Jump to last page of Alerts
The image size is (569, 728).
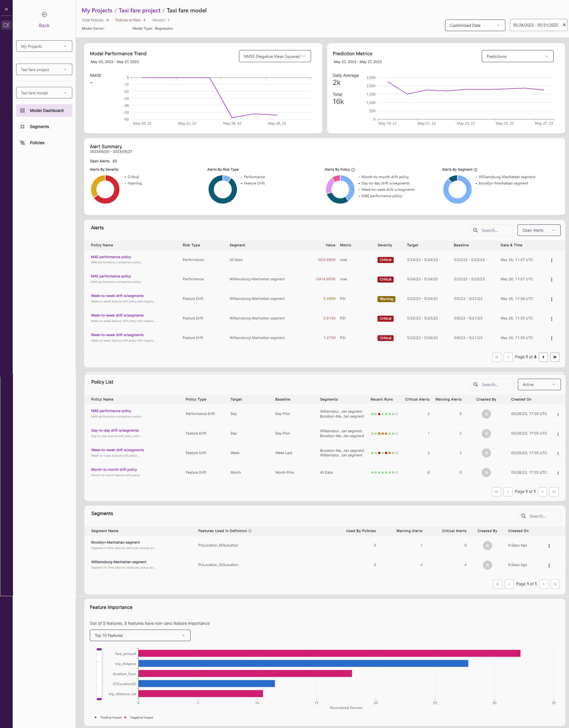click(555, 357)
